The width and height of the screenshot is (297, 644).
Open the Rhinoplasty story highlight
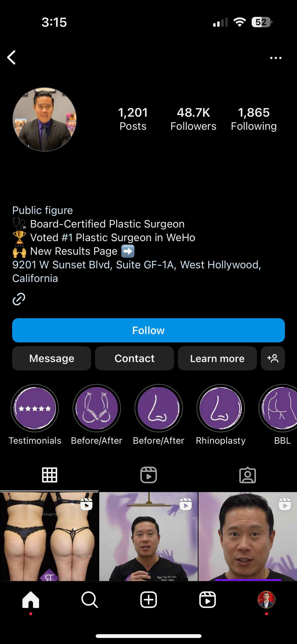pos(221,408)
